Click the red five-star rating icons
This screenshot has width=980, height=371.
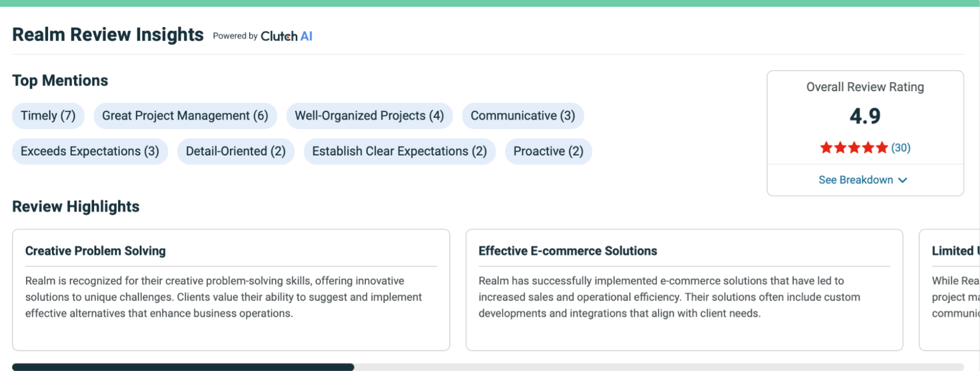point(853,148)
